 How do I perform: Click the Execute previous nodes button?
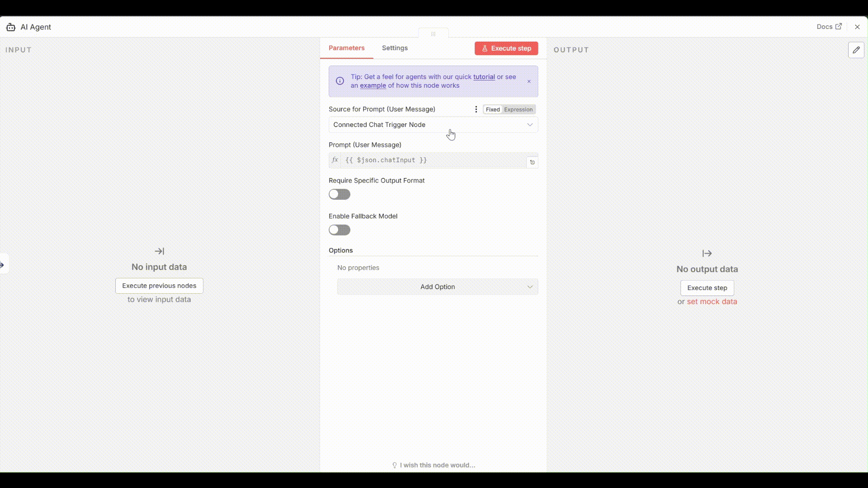[x=159, y=286]
